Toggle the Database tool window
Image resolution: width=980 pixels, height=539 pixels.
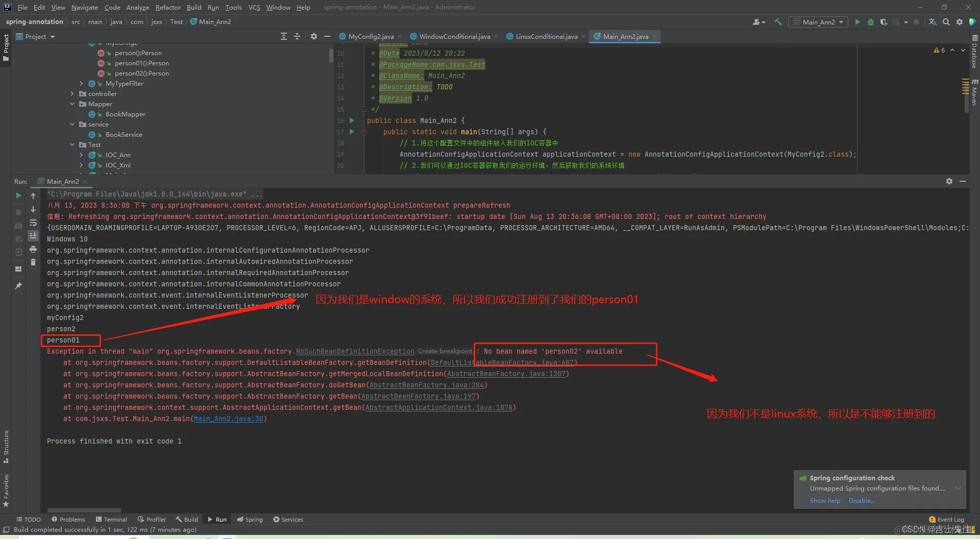[974, 52]
